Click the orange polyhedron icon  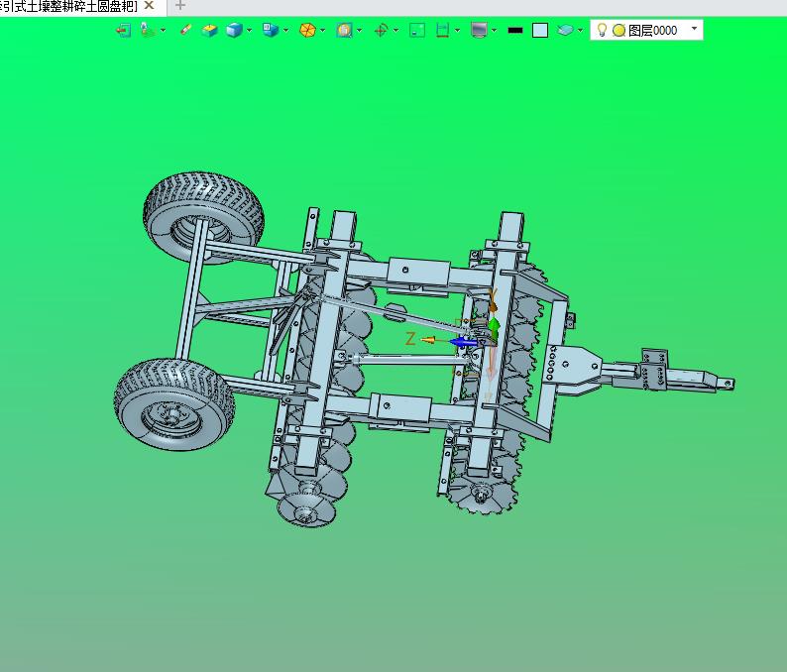point(307,30)
